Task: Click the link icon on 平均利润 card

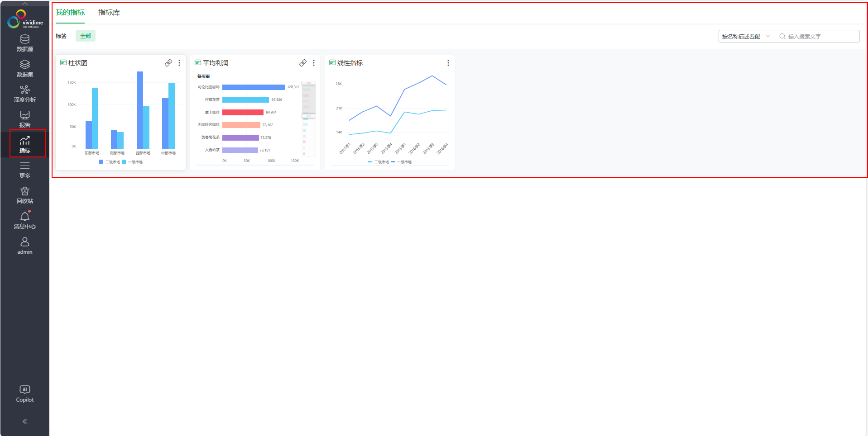Action: pos(303,63)
